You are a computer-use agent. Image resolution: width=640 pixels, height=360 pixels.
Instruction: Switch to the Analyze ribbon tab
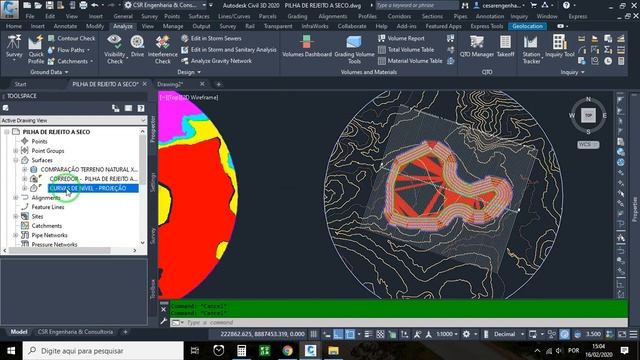click(123, 26)
